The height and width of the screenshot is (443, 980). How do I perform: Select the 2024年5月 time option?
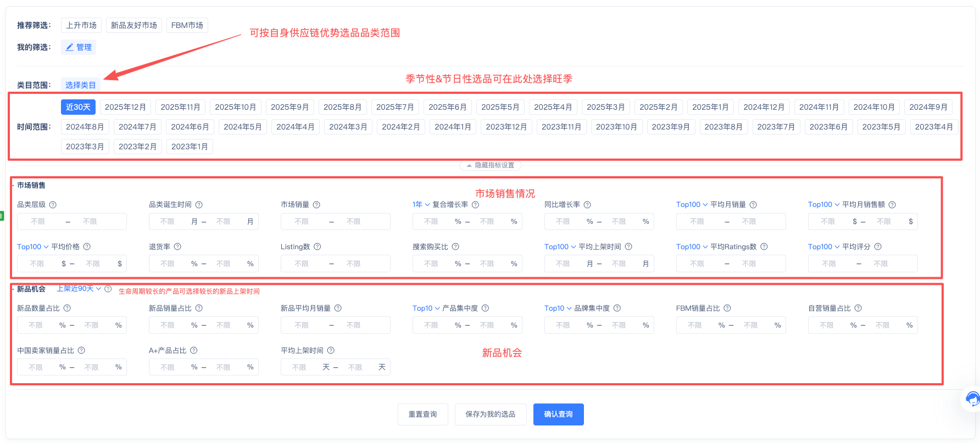(242, 127)
